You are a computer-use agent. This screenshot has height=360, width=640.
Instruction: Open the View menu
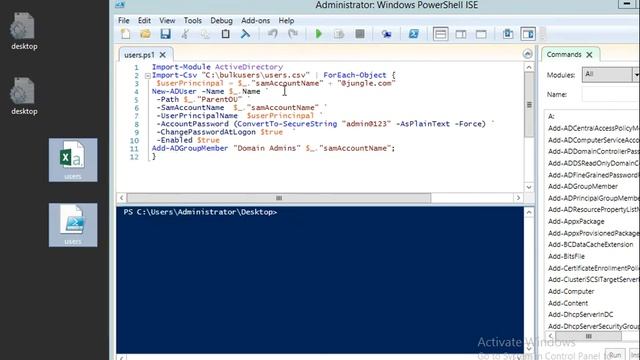point(167,20)
